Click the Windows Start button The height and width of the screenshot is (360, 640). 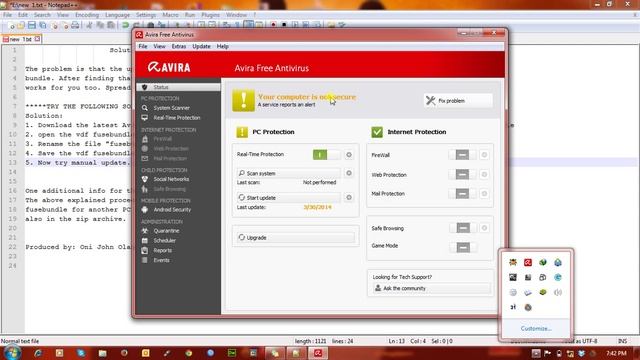tap(12, 353)
